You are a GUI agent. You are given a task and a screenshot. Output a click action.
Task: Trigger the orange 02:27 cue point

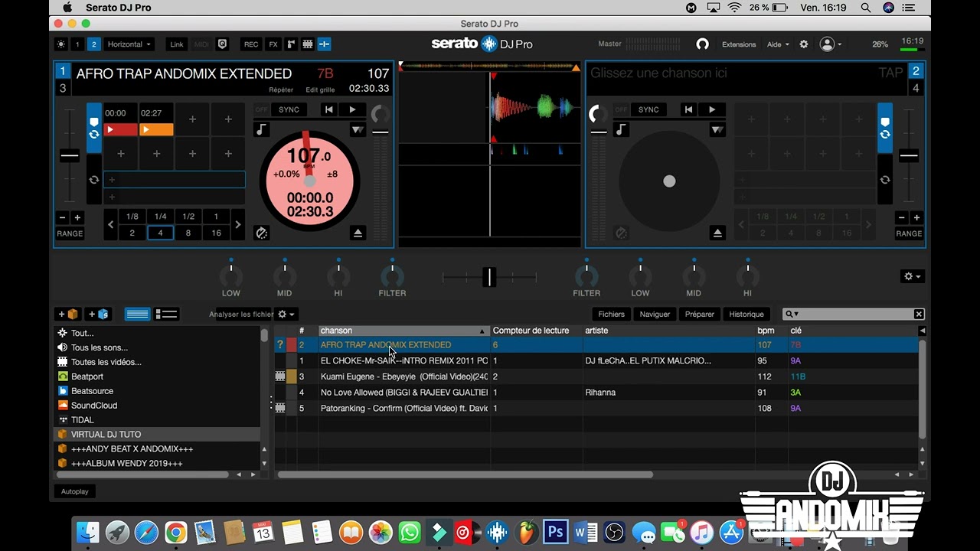click(x=156, y=129)
